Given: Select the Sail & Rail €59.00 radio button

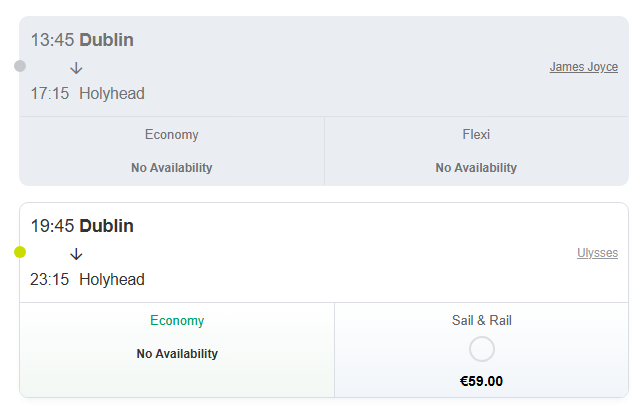Looking at the screenshot, I should pyautogui.click(x=481, y=349).
